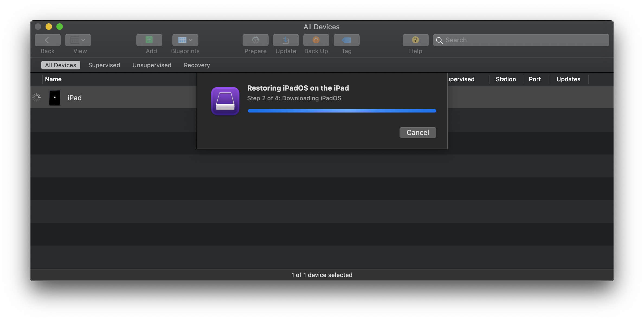The image size is (644, 321).
Task: Sort by the Name column header
Action: pyautogui.click(x=53, y=79)
